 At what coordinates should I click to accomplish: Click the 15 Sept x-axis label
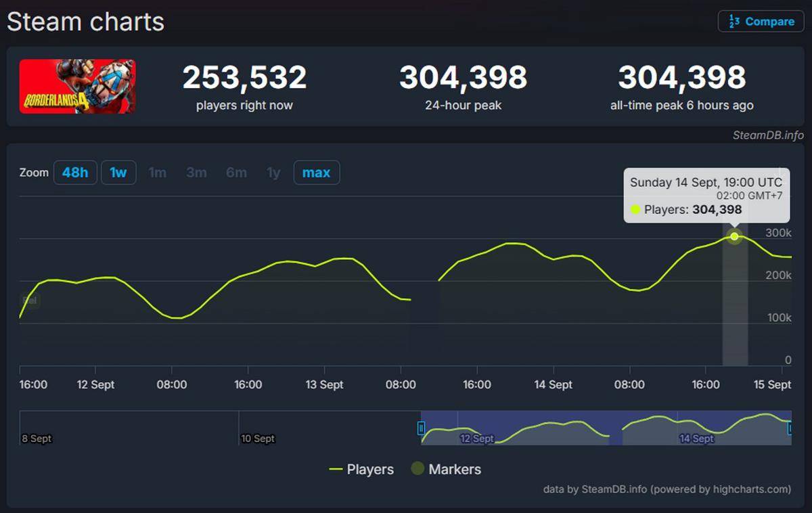pyautogui.click(x=771, y=384)
